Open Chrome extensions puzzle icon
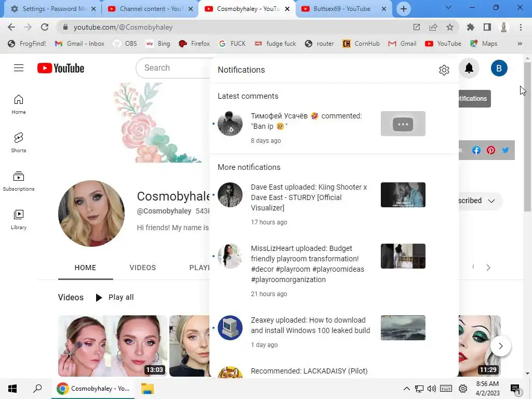532x399 pixels. tap(470, 27)
